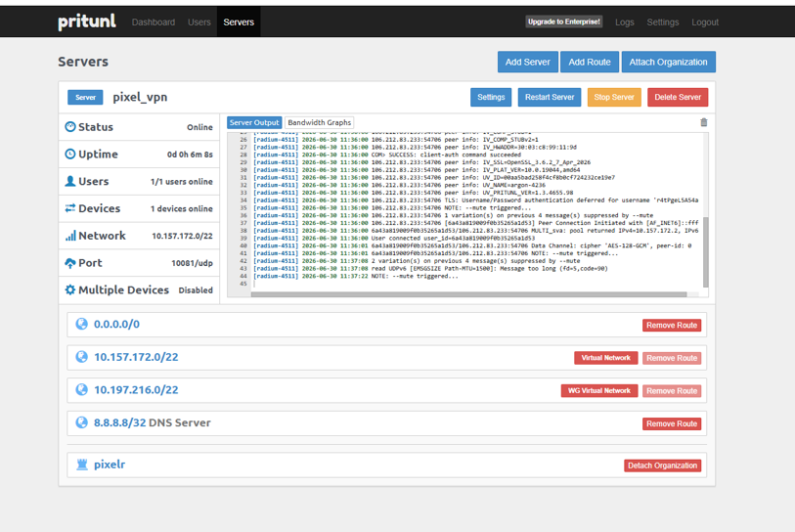Clear server output with trash icon
This screenshot has width=795, height=532.
703,122
